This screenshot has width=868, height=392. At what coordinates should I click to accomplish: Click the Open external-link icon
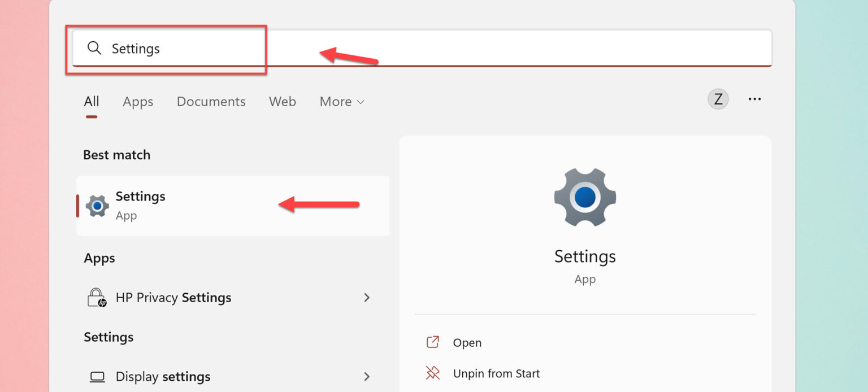click(432, 342)
